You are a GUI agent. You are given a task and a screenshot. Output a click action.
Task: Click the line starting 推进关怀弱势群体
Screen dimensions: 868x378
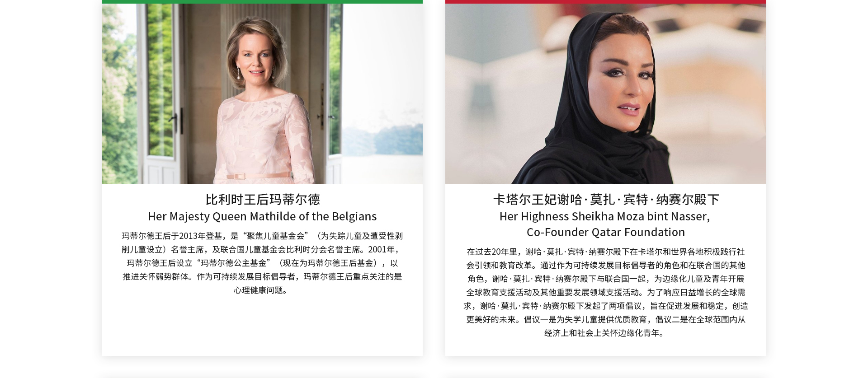pos(262,276)
